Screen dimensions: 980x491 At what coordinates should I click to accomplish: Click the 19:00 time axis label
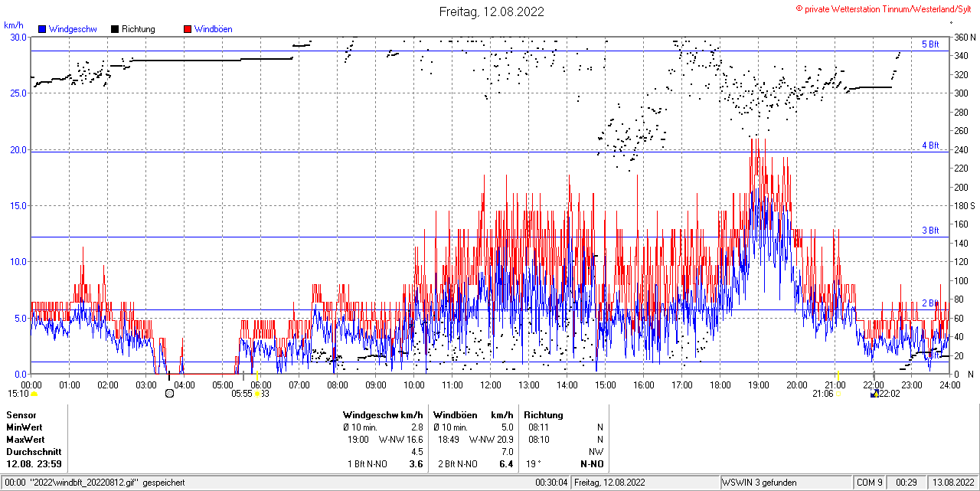click(759, 385)
